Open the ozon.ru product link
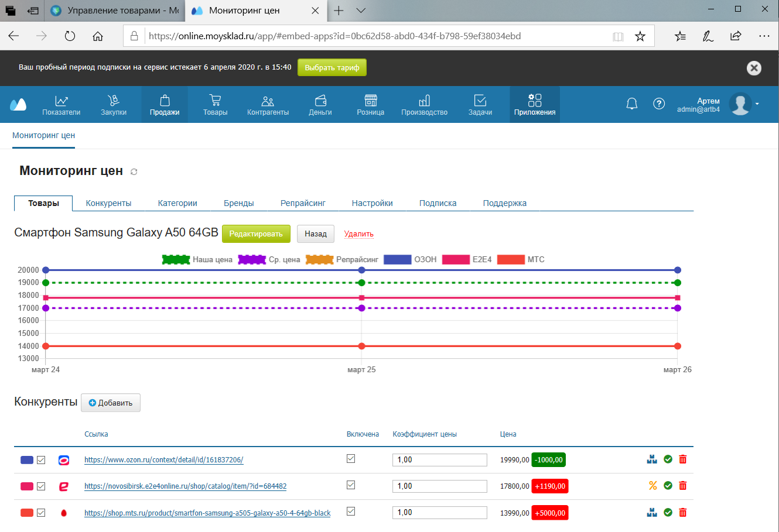This screenshot has width=779, height=532. 164,460
